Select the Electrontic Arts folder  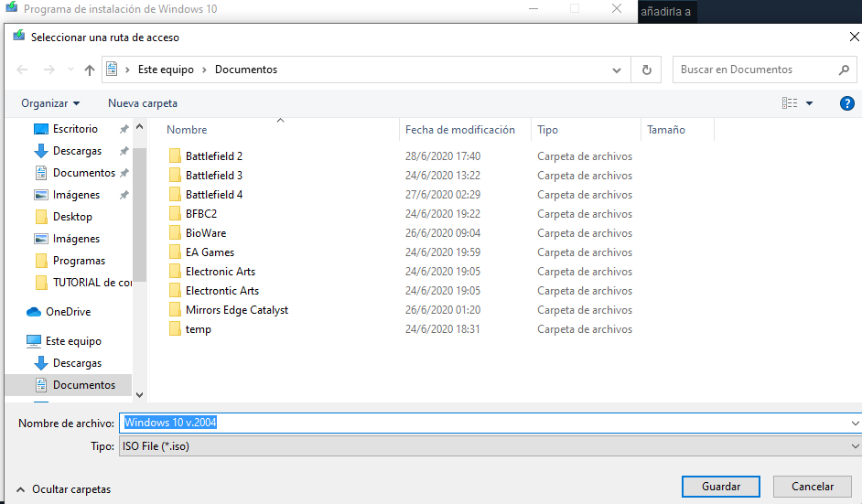(x=222, y=291)
